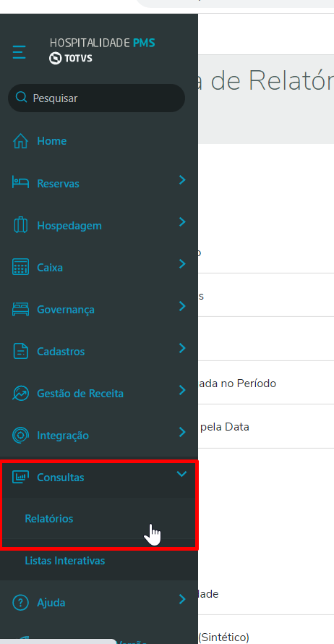Collapse the hamburger menu icon
The image size is (334, 644).
point(19,52)
